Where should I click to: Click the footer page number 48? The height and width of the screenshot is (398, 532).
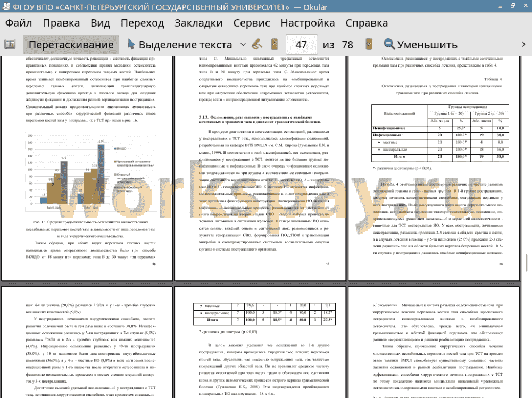click(x=501, y=263)
